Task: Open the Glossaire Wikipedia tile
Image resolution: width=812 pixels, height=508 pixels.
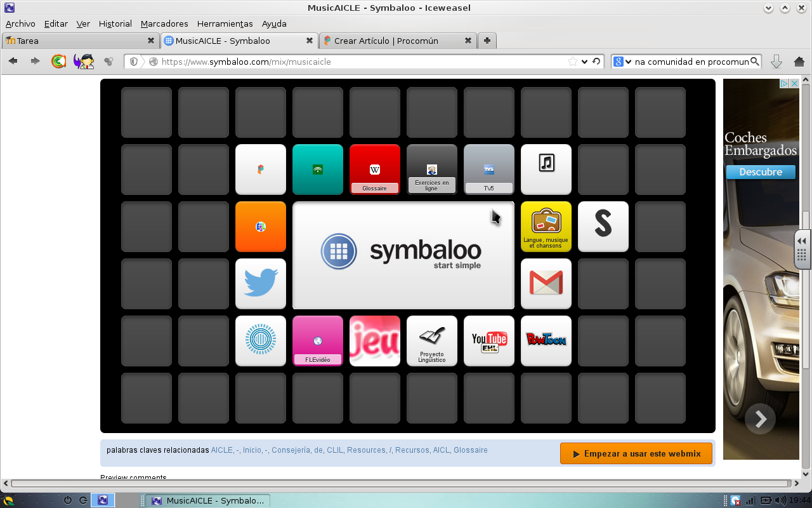Action: pyautogui.click(x=374, y=169)
